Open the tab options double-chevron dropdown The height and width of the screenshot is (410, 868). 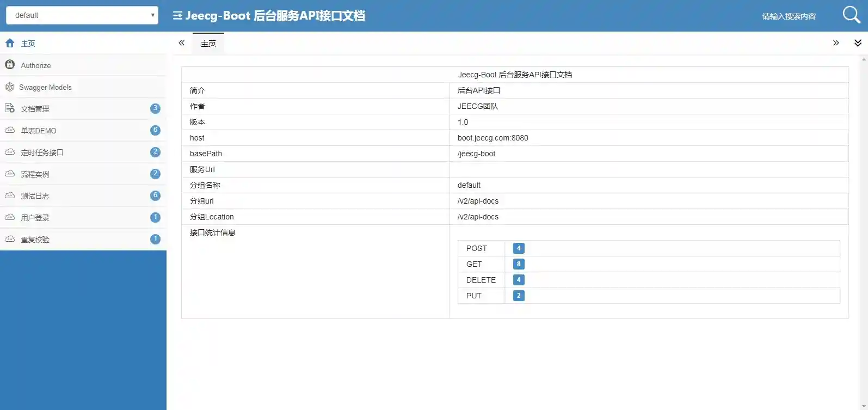coord(858,43)
